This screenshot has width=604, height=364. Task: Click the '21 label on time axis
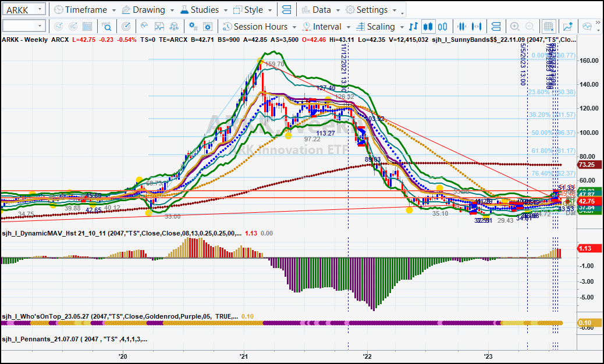click(x=244, y=356)
